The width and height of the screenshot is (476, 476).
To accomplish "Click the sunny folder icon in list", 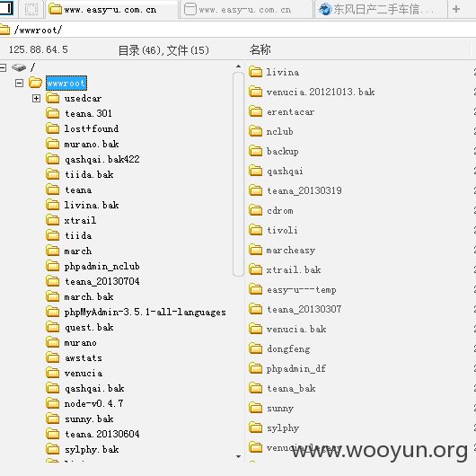I will point(256,408).
